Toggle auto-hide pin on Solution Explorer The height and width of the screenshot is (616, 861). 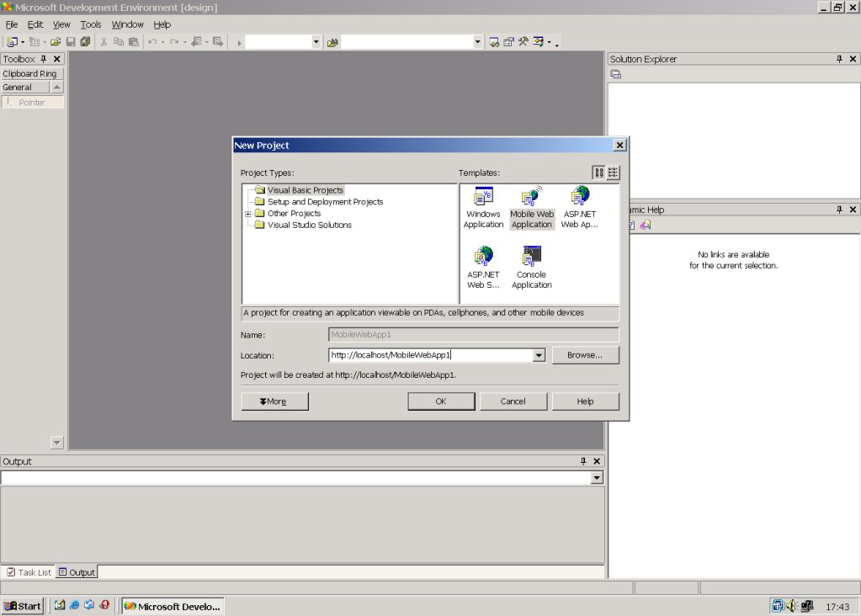[x=839, y=59]
